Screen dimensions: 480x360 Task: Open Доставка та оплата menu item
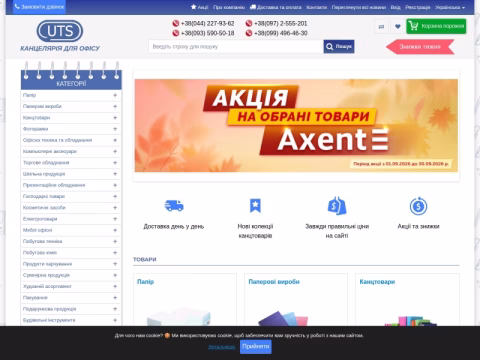(276, 7)
